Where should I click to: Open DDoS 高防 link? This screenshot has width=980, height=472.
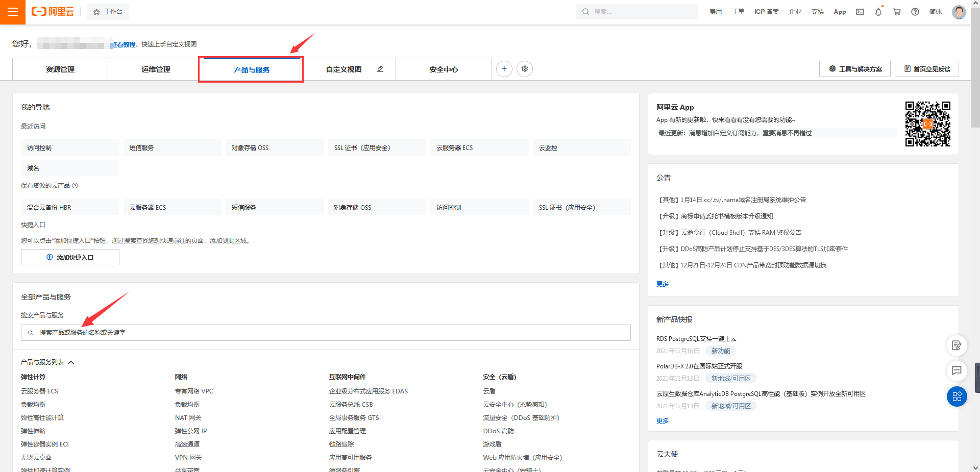pos(499,431)
